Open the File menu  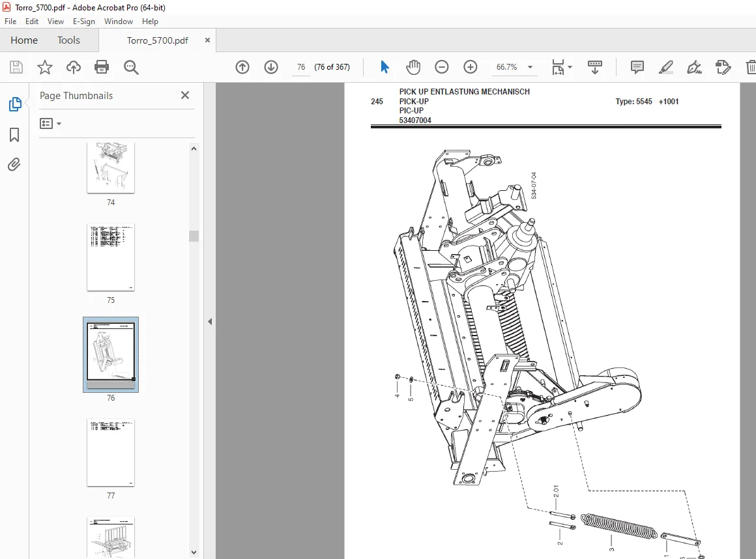coord(10,21)
